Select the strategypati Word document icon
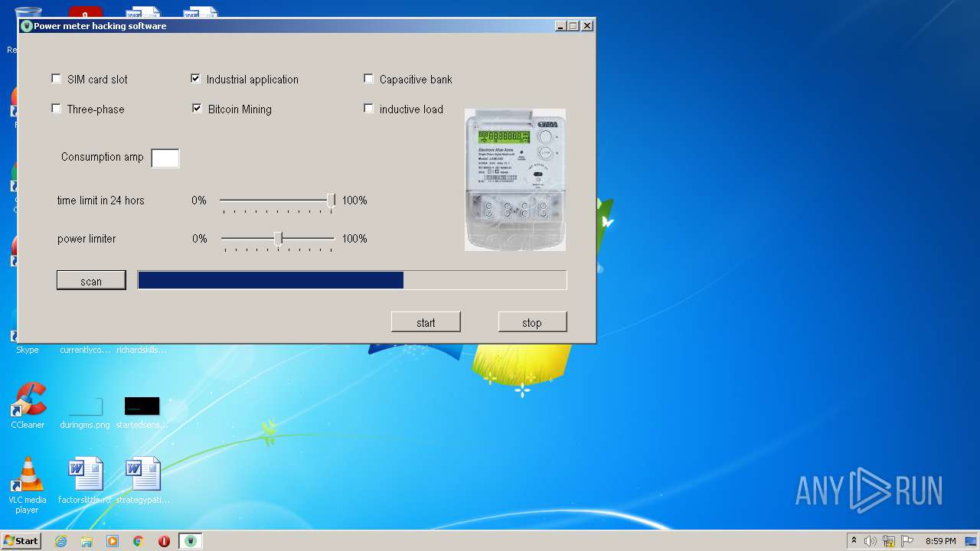Image resolution: width=980 pixels, height=551 pixels. pos(143,474)
